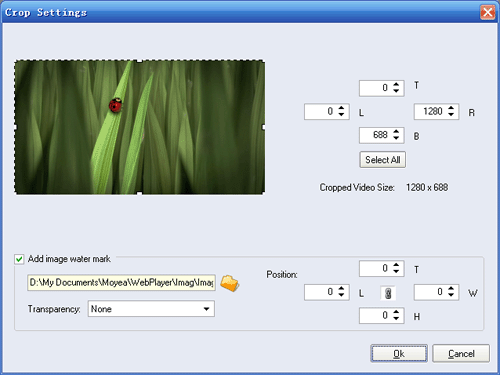The image size is (500, 375).
Task: Increase the watermark position Top value
Action: 396,265
